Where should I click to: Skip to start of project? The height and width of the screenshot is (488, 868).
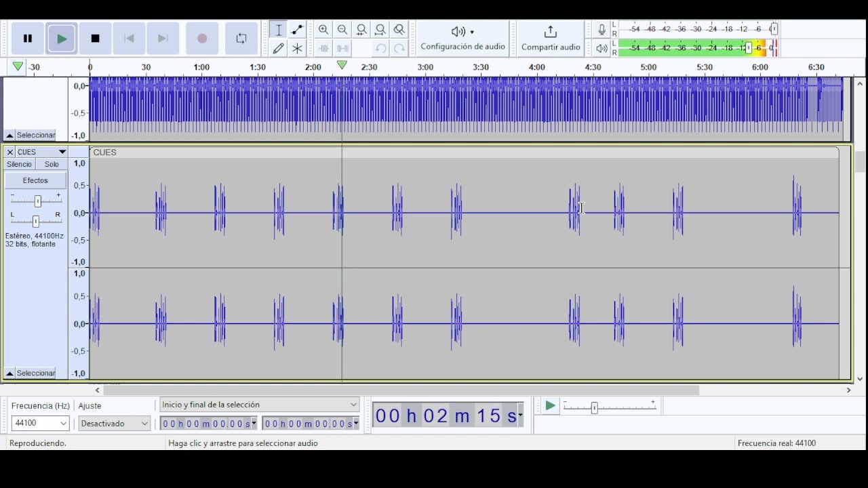129,39
